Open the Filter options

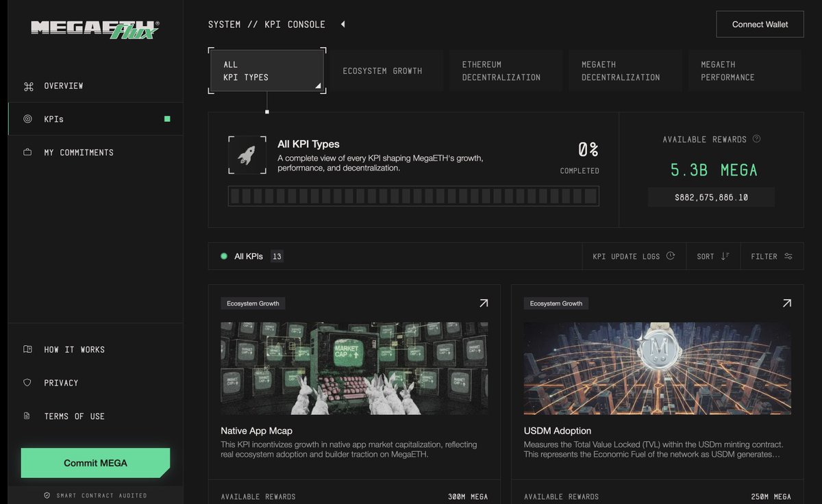[x=772, y=256]
